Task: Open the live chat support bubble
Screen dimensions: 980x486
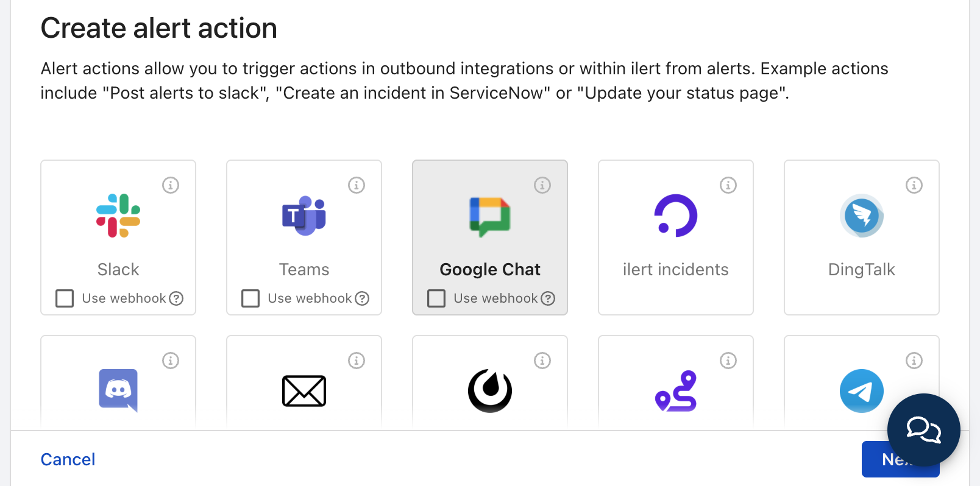Action: point(923,430)
